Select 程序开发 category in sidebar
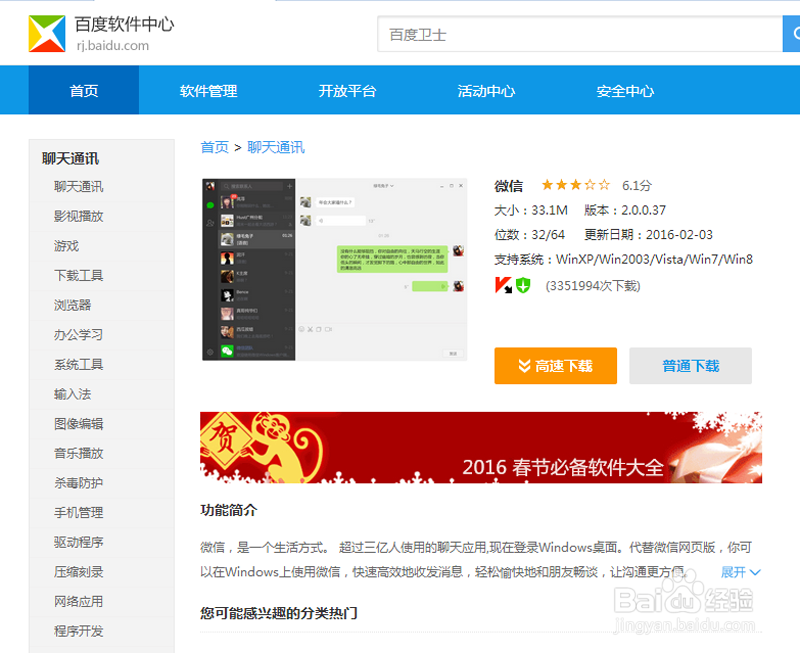Screen dimensions: 800x653 tap(79, 631)
